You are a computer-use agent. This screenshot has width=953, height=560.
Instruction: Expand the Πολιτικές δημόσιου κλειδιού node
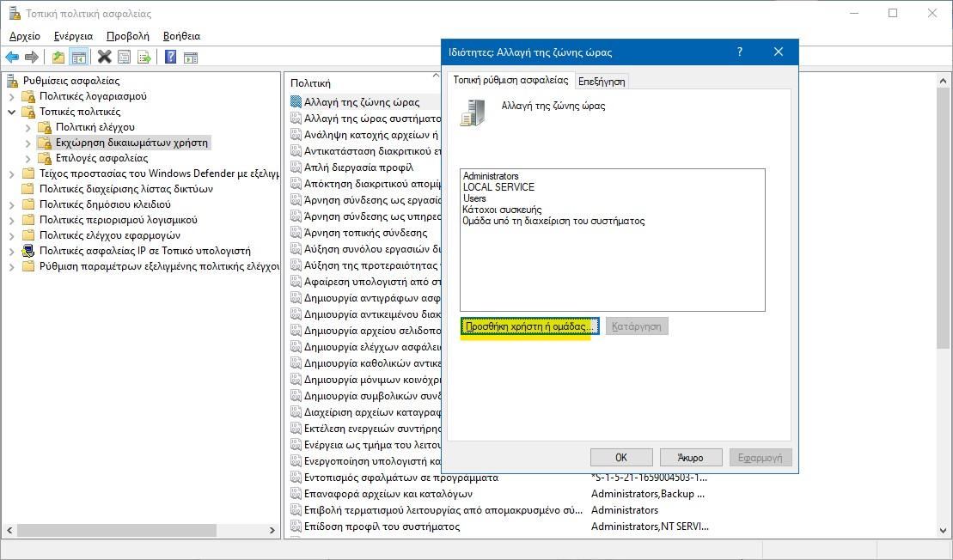[x=11, y=204]
